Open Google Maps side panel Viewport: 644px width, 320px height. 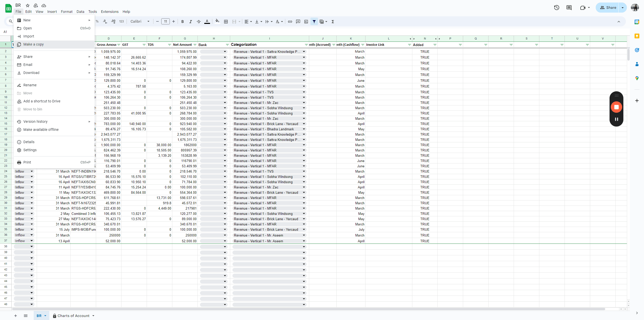[x=637, y=78]
